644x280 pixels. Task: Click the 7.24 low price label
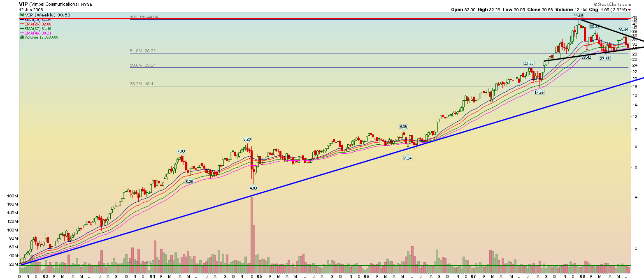(x=408, y=158)
